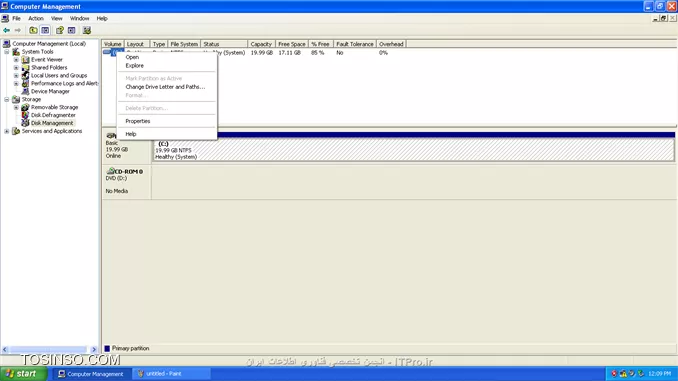Switch to untitled - Paint taskbar button

(171, 374)
